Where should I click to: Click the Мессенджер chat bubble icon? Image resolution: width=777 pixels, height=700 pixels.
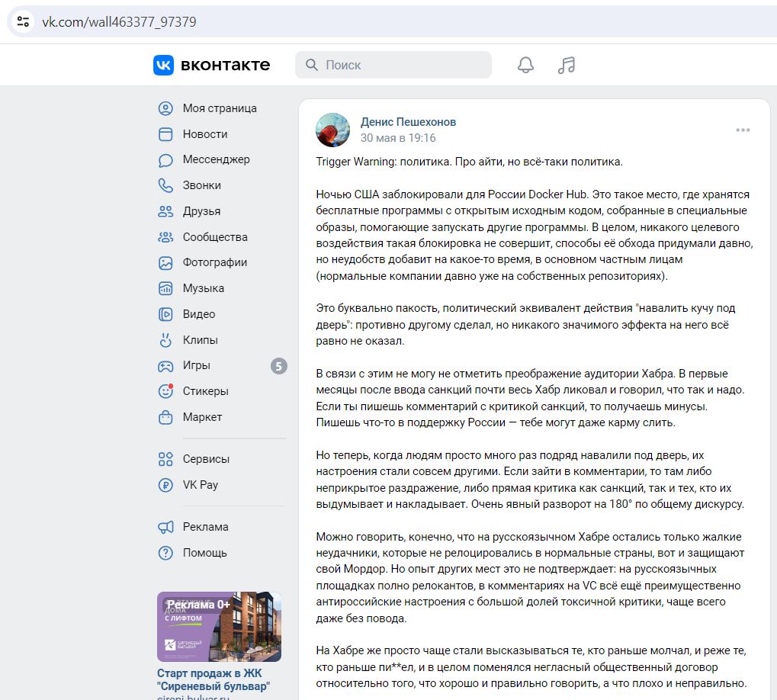click(165, 160)
